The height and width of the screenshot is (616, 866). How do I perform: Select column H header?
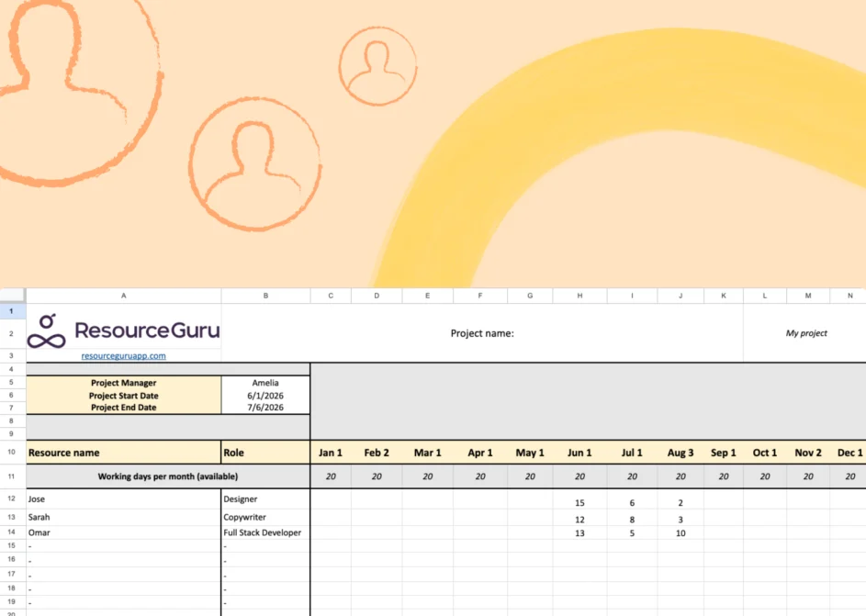[579, 296]
